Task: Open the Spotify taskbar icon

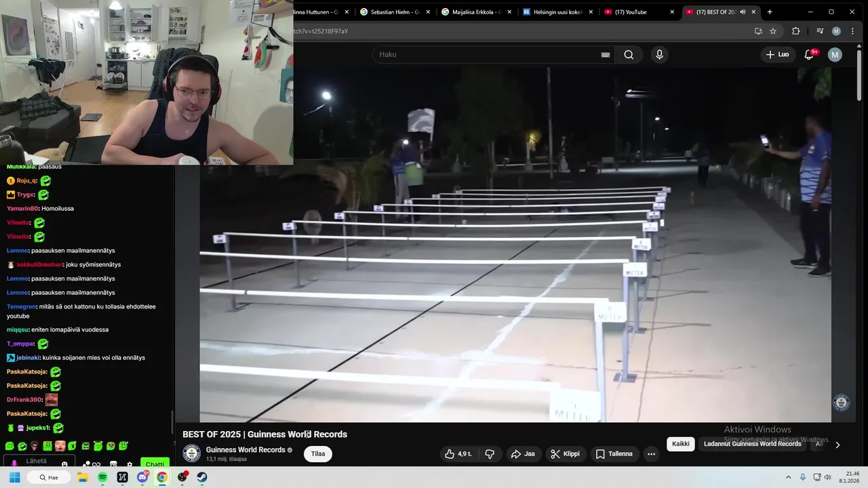Action: pyautogui.click(x=102, y=477)
